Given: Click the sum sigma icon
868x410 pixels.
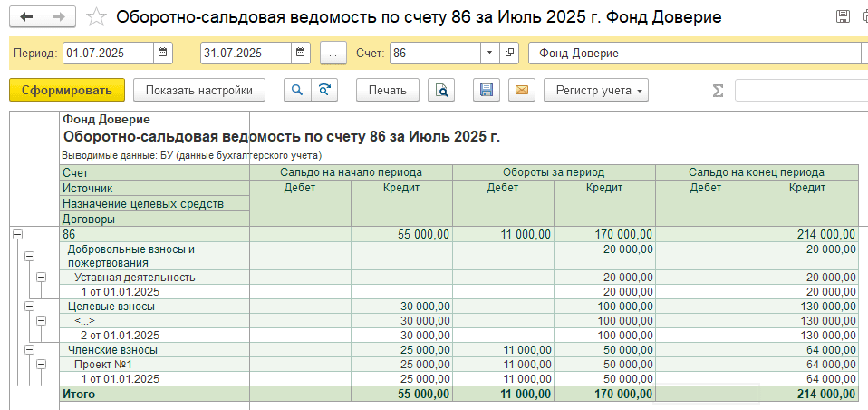Looking at the screenshot, I should tap(718, 90).
